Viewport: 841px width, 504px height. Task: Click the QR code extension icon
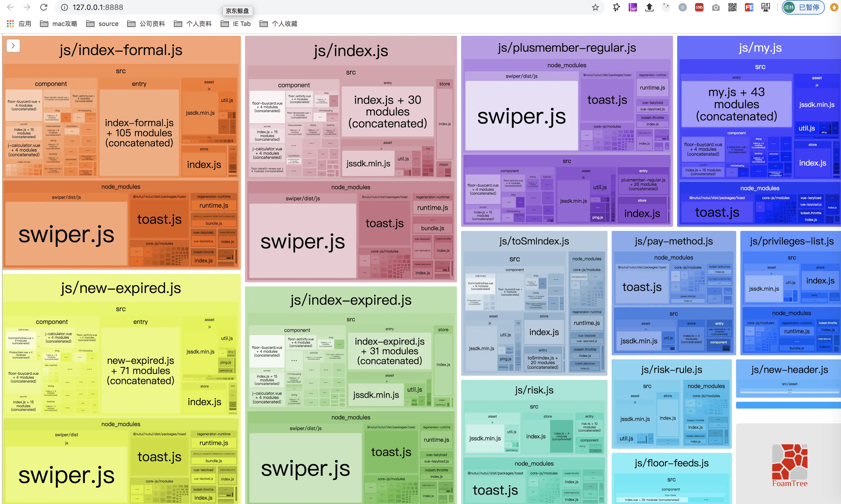tap(732, 7)
